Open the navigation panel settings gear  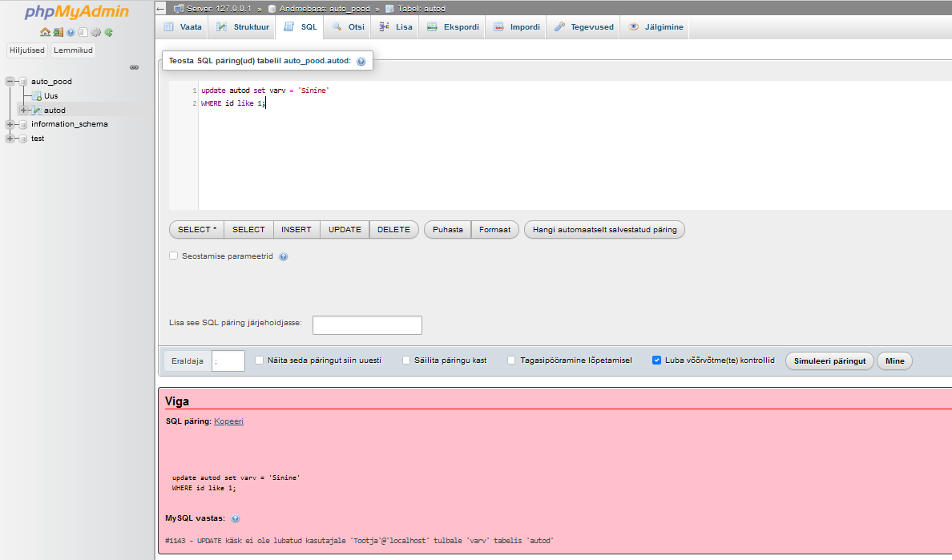point(95,33)
